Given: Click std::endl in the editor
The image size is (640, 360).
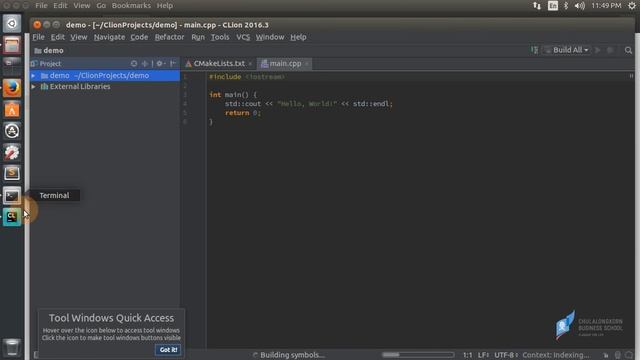Looking at the screenshot, I should tap(371, 104).
